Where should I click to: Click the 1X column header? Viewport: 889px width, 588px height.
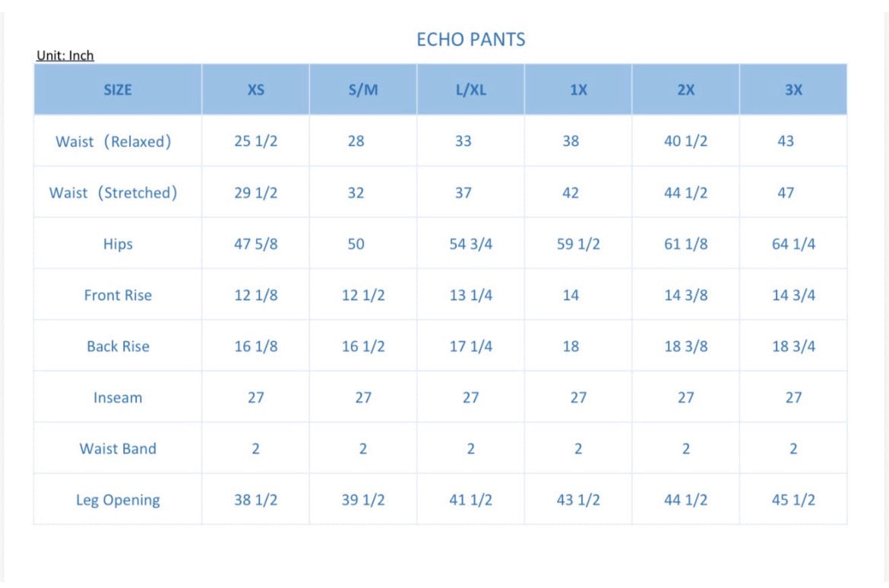pos(578,90)
